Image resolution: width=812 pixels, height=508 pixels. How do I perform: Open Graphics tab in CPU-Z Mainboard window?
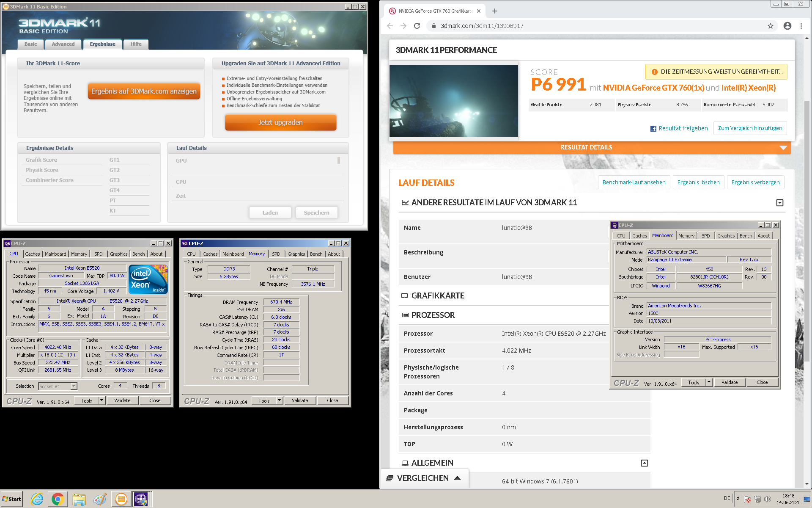pyautogui.click(x=726, y=236)
